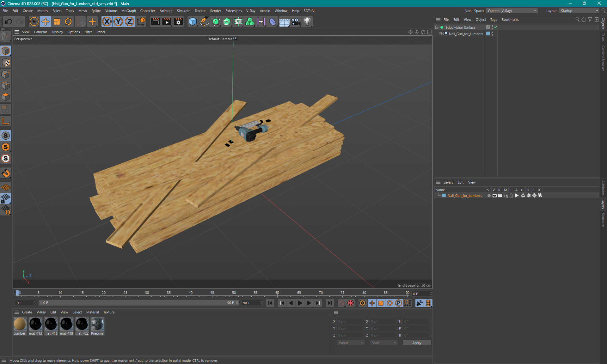Switch to Texture mode checkered cube
The image size is (607, 364).
(6, 63)
